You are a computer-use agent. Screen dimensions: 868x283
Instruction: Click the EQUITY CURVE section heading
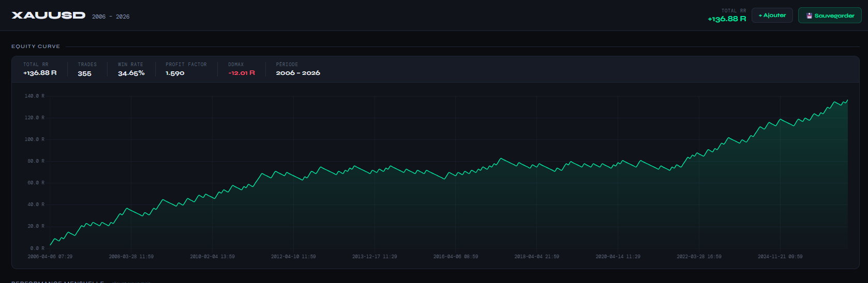[x=36, y=46]
